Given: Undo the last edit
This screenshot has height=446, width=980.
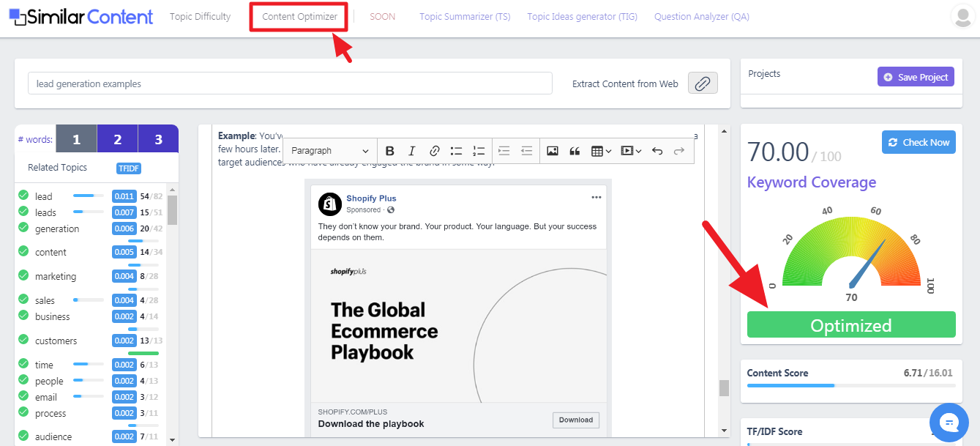Looking at the screenshot, I should pos(657,151).
